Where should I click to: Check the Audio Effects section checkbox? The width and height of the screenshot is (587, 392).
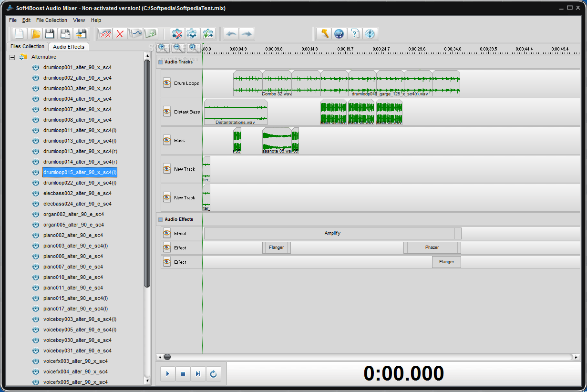160,219
